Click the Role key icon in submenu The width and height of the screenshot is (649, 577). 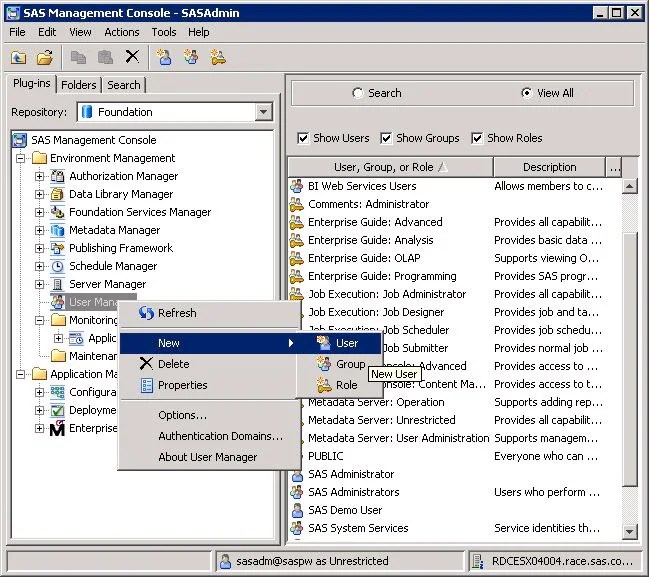[324, 385]
